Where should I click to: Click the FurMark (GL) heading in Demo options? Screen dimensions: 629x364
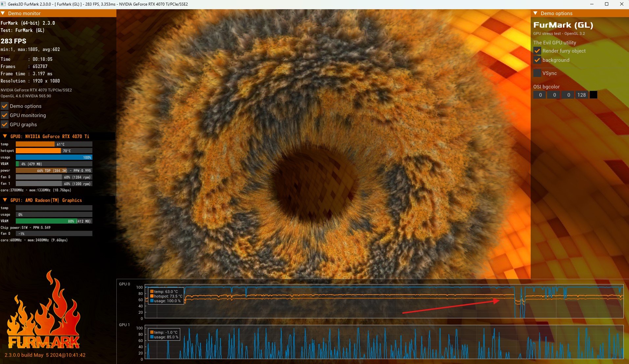[x=563, y=25]
